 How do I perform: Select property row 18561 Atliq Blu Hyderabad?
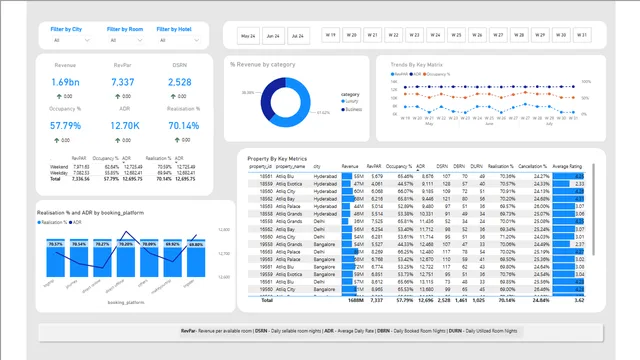point(416,176)
